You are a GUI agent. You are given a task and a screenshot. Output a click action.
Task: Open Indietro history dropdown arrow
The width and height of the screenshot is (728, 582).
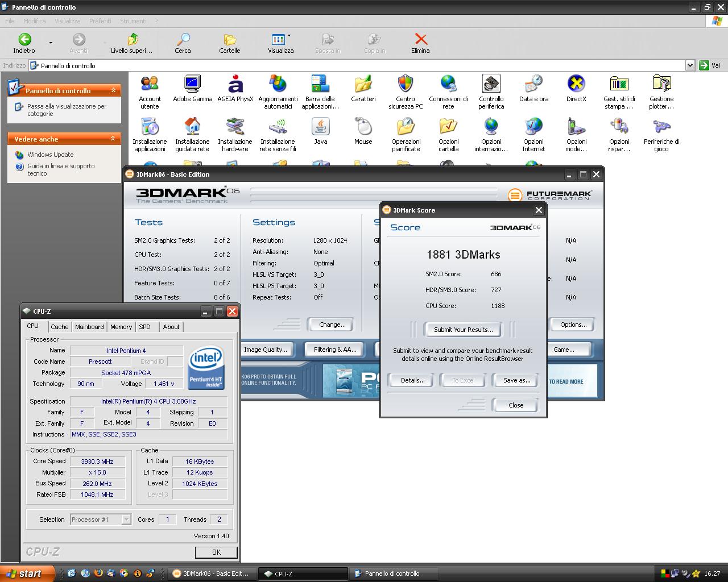click(x=51, y=43)
